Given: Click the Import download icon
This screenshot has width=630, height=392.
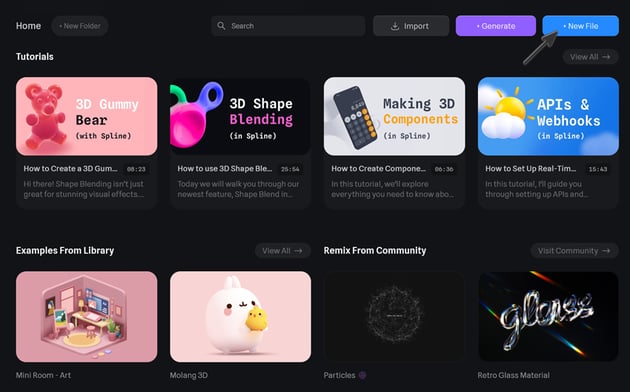Looking at the screenshot, I should coord(395,26).
